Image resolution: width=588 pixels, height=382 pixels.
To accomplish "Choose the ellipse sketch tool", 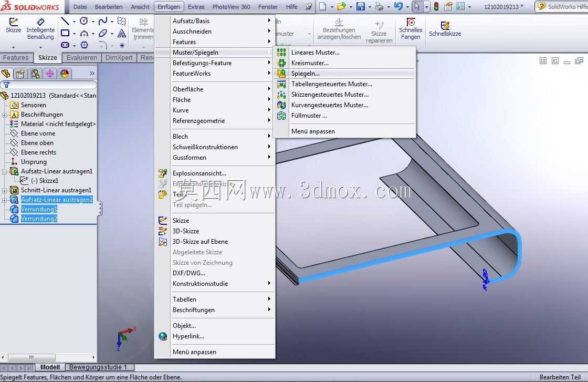I will [x=103, y=34].
